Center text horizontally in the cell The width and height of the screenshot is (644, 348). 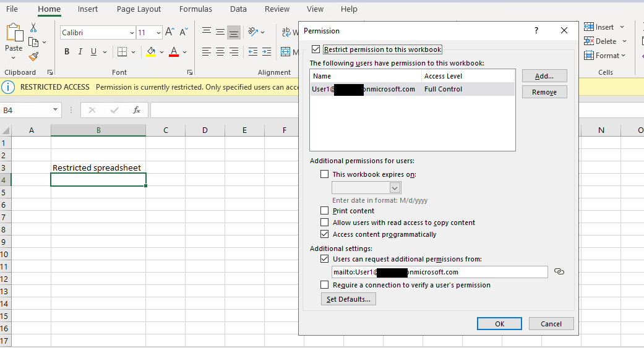pyautogui.click(x=220, y=52)
